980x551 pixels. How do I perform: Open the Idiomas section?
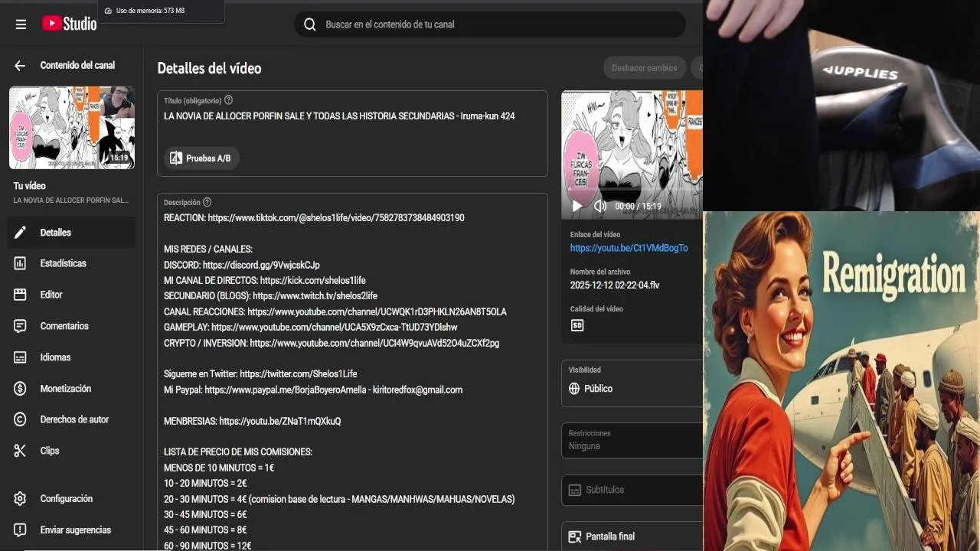[72, 357]
